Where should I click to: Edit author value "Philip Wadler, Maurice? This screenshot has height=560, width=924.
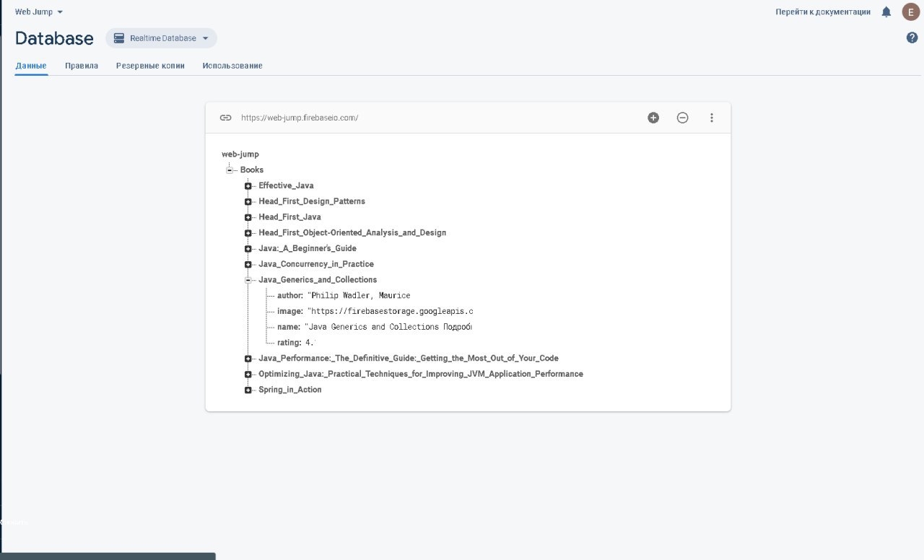click(359, 296)
